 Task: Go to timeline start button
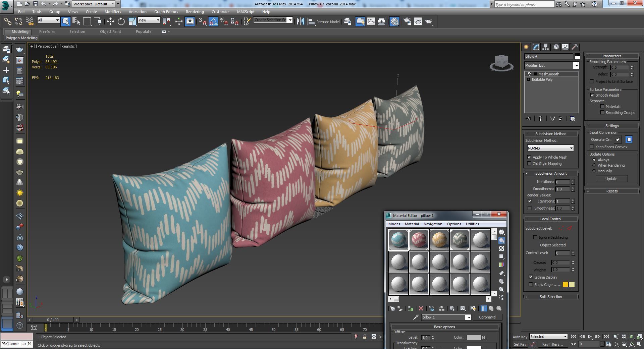pyautogui.click(x=574, y=337)
